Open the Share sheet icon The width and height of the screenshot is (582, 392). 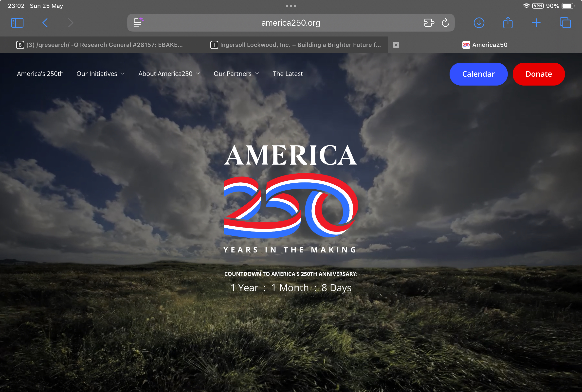[508, 22]
